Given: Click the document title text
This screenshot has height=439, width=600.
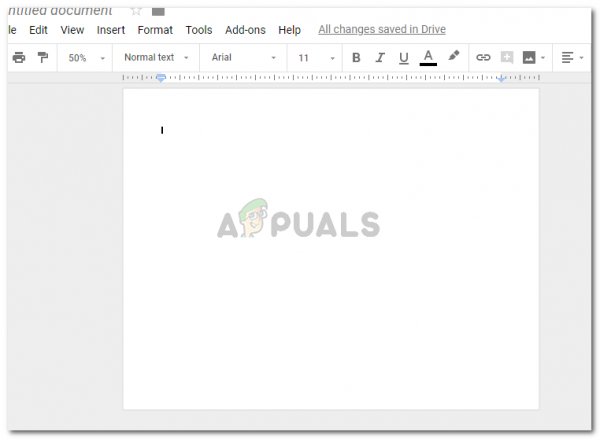Looking at the screenshot, I should point(60,11).
